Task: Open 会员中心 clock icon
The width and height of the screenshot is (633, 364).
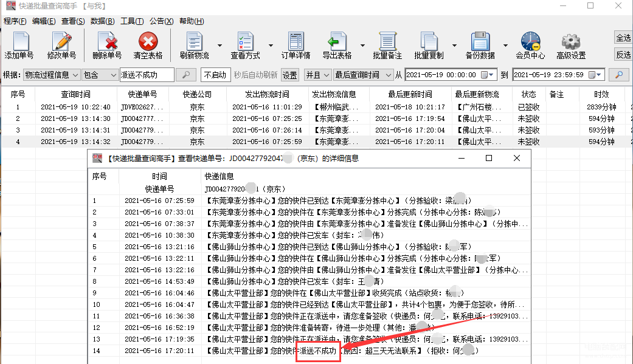Action: pyautogui.click(x=530, y=43)
